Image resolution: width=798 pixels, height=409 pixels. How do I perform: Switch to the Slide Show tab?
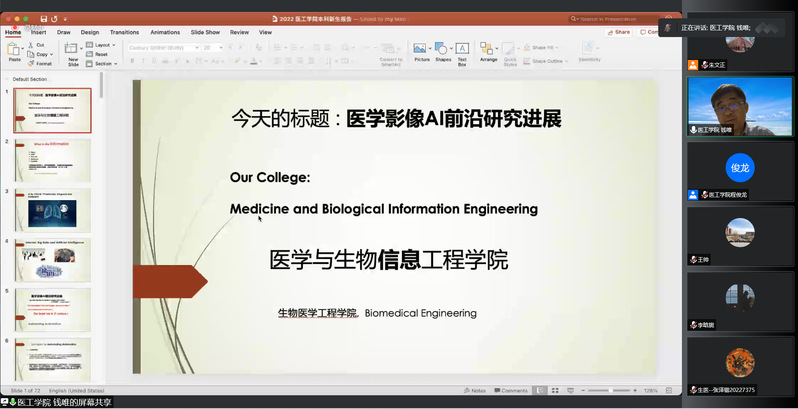[205, 32]
